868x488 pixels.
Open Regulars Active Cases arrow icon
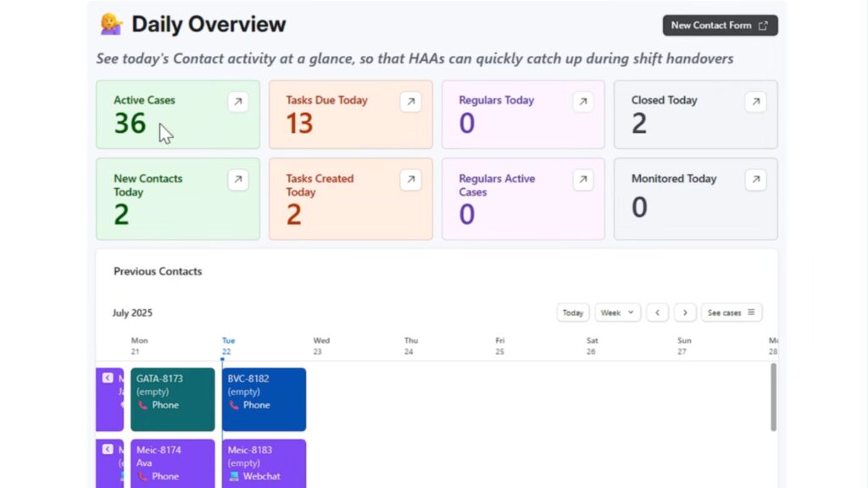(582, 180)
